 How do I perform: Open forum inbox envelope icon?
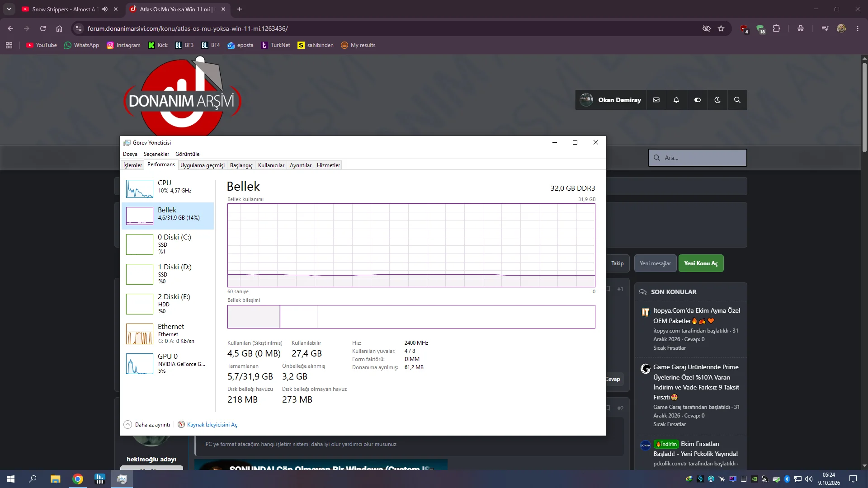tap(656, 100)
